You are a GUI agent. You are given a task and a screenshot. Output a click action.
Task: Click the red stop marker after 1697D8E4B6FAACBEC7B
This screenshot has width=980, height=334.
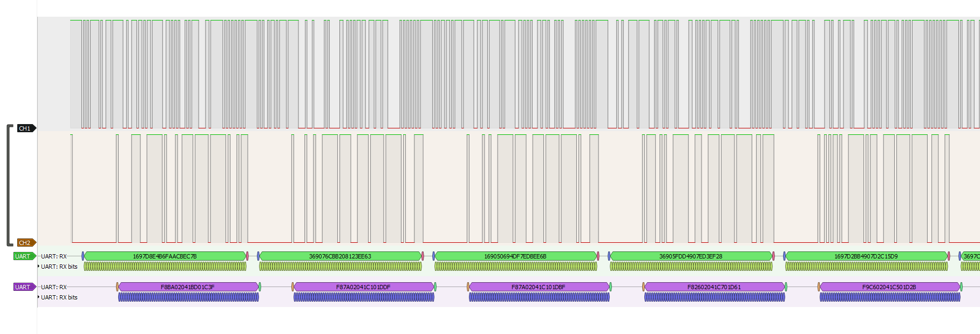tap(247, 256)
